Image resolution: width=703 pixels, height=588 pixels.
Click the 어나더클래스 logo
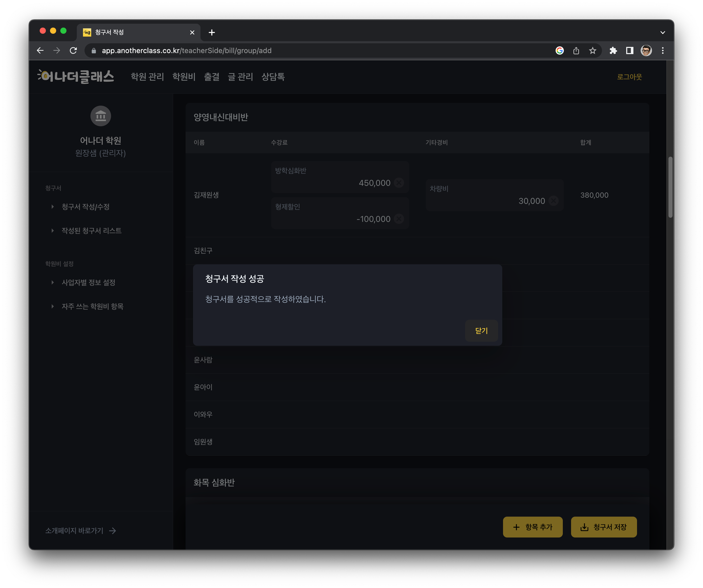(76, 76)
